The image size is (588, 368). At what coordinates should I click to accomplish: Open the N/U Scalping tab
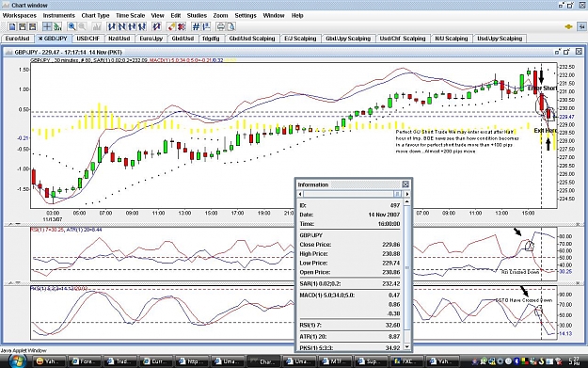click(x=452, y=39)
